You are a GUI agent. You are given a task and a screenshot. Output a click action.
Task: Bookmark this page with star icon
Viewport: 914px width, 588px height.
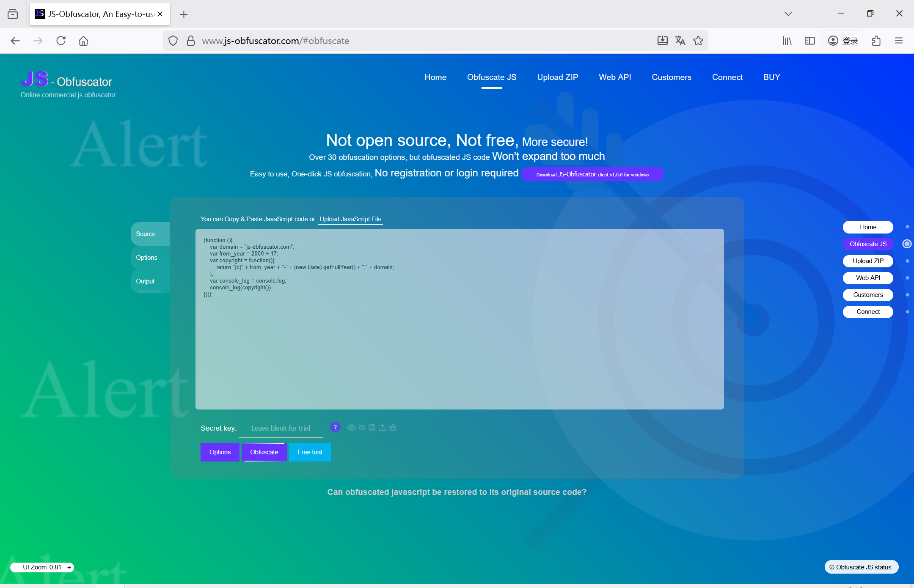coord(698,41)
